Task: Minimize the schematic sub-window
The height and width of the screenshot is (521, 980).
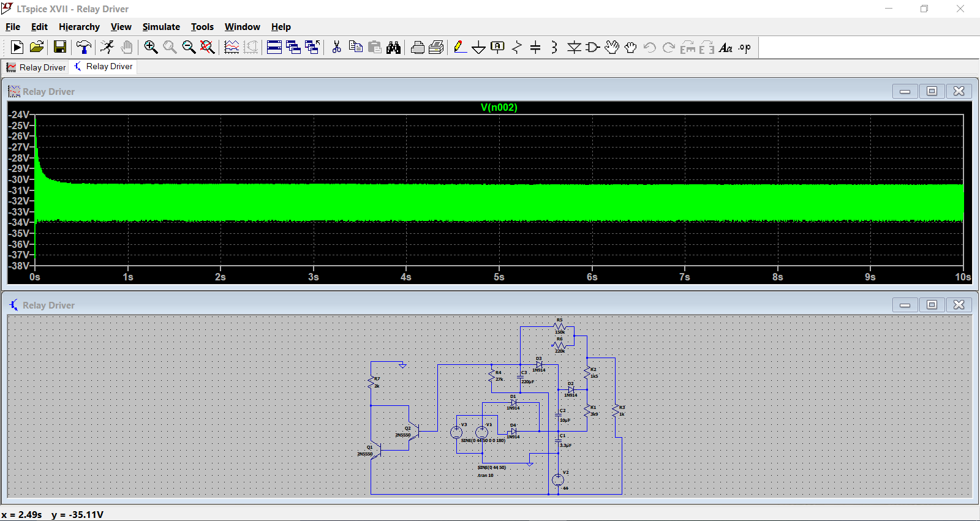Action: pyautogui.click(x=905, y=305)
